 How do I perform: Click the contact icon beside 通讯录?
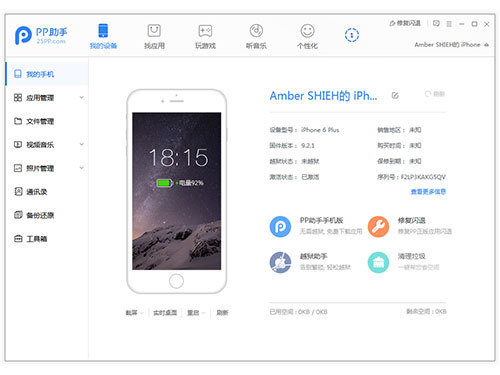[x=18, y=191]
